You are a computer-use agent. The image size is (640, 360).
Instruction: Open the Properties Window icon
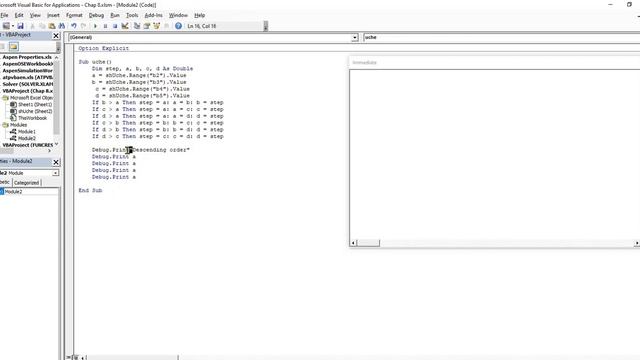point(147,26)
